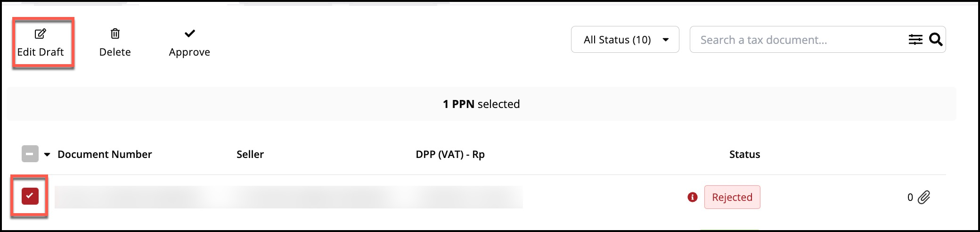This screenshot has width=980, height=232.
Task: Click the magnifying glass search icon
Action: coord(936,40)
